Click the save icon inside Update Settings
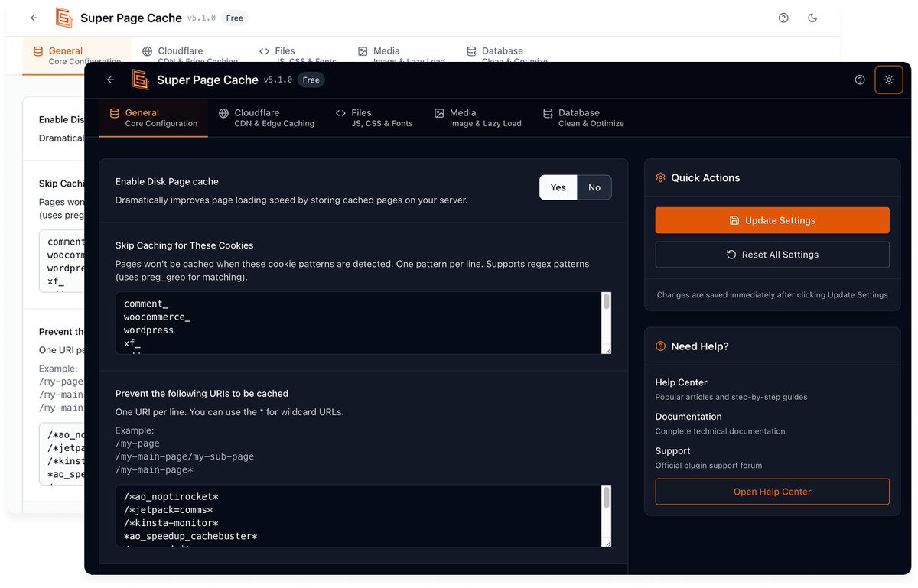This screenshot has height=588, width=918. click(x=734, y=219)
